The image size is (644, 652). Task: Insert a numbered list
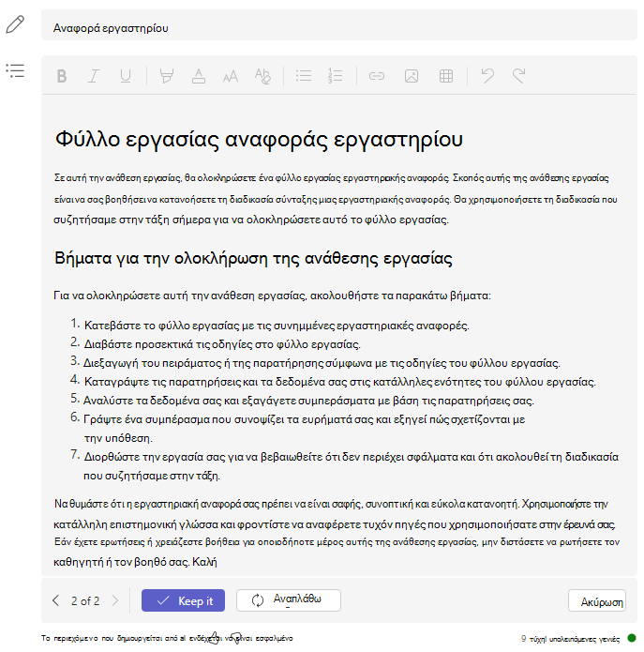pyautogui.click(x=336, y=76)
